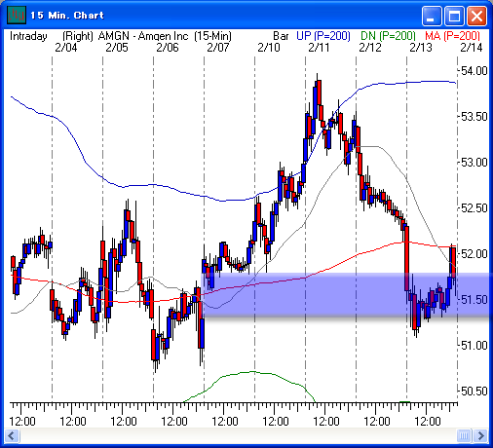Click the 2/13 date marker
This screenshot has height=448, width=493.
[x=421, y=48]
